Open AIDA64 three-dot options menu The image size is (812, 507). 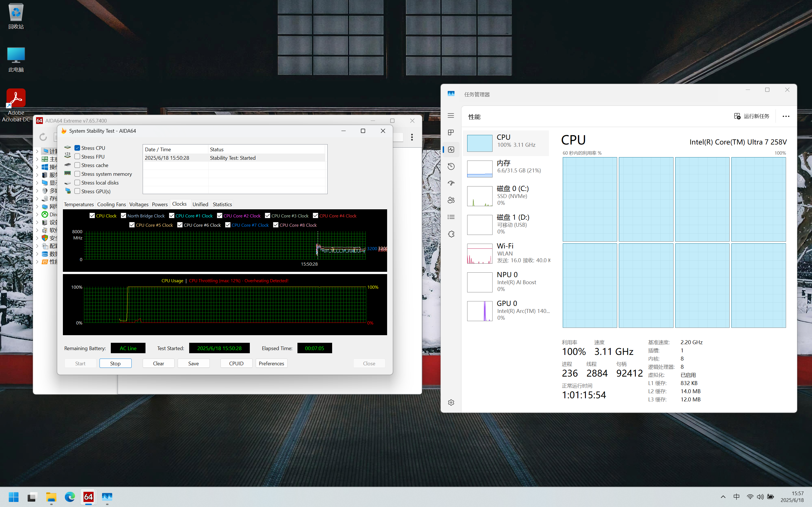412,137
